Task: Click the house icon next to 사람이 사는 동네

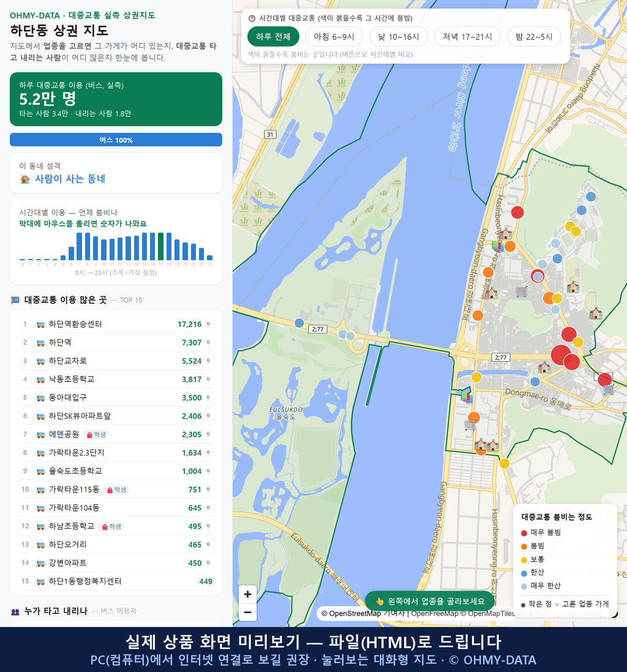Action: click(x=25, y=179)
